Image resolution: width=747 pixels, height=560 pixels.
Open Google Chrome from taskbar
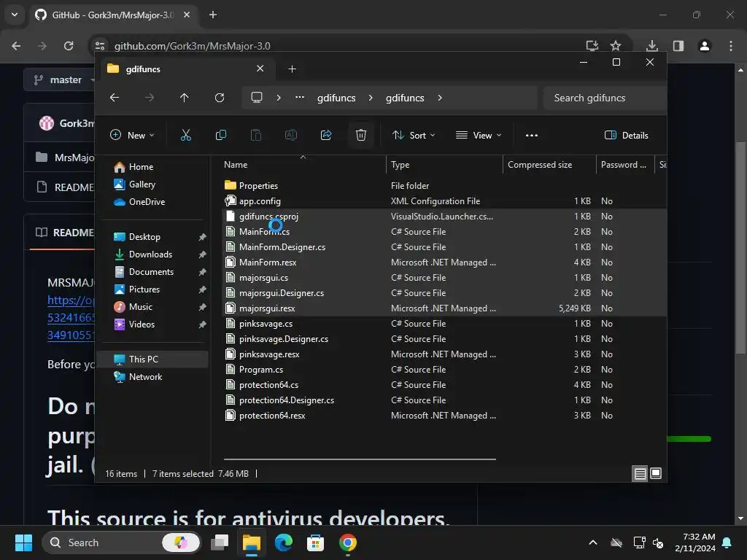[348, 542]
